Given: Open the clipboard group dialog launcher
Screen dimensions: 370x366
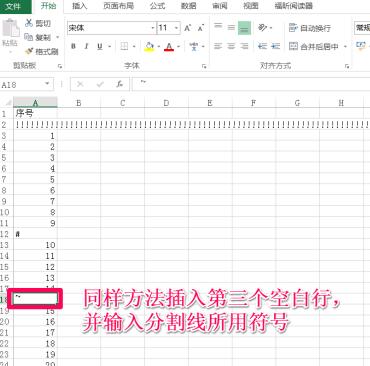Looking at the screenshot, I should coord(60,66).
